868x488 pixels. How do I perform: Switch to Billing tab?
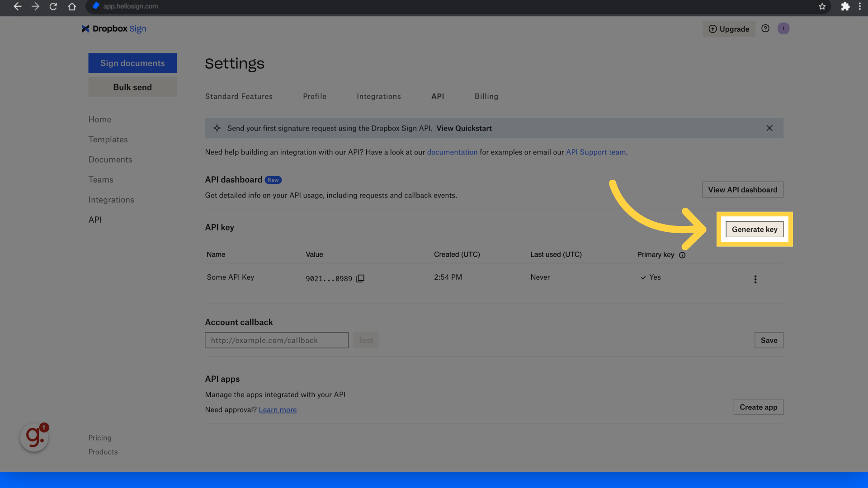486,96
